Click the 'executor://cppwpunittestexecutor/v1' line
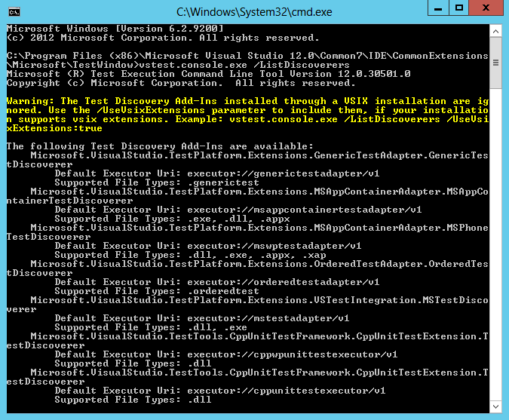 (x=226, y=354)
